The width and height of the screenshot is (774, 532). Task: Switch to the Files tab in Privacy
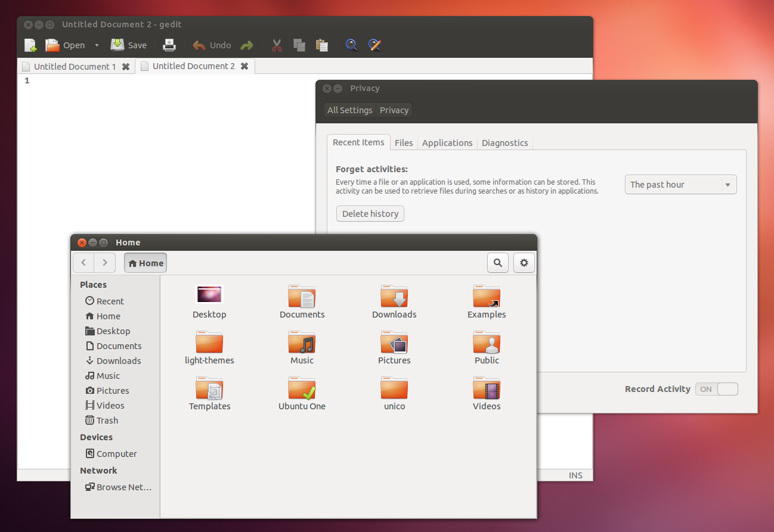pos(404,143)
